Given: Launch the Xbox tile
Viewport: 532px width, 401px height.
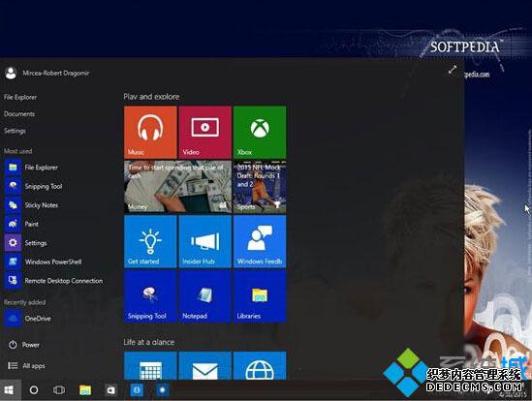Looking at the screenshot, I should point(260,133).
